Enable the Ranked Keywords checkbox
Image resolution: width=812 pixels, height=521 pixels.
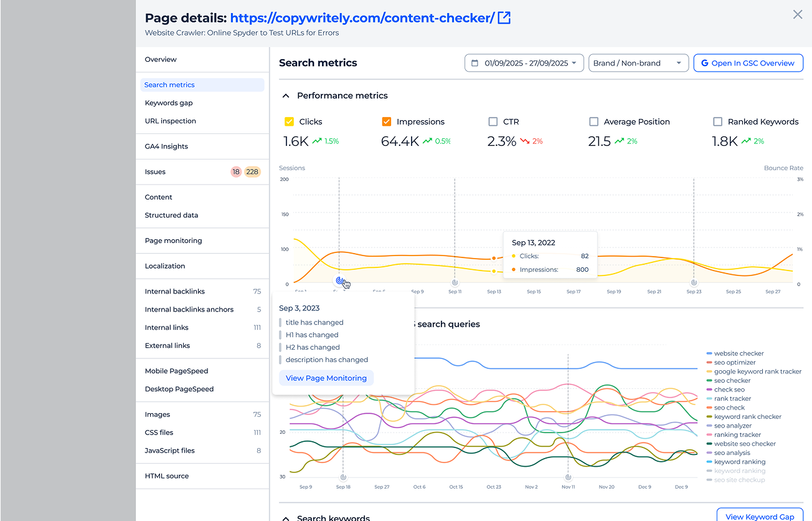click(x=718, y=122)
